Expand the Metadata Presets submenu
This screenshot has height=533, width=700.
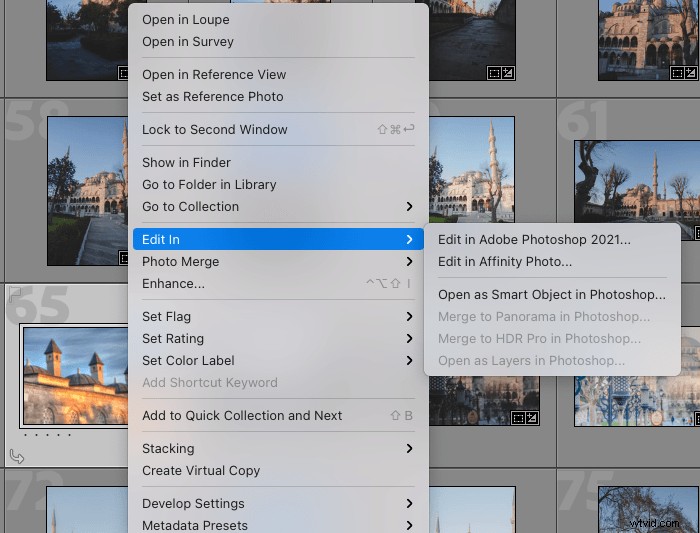[278, 525]
